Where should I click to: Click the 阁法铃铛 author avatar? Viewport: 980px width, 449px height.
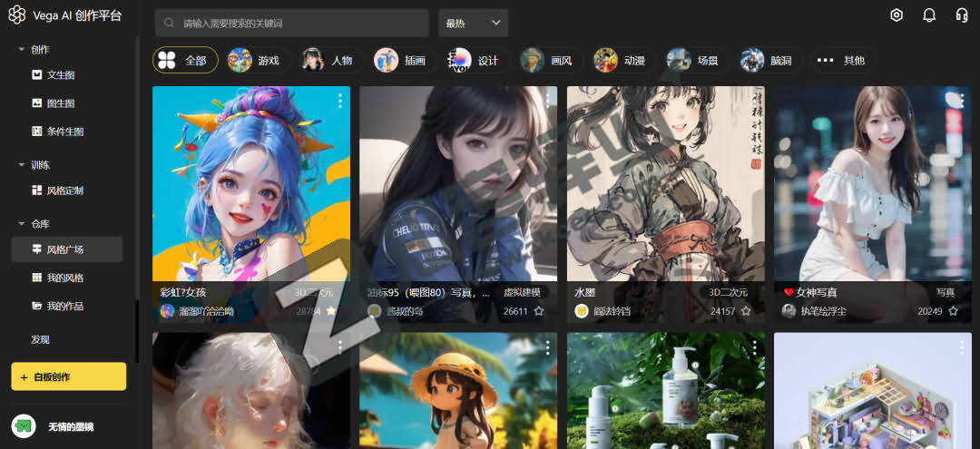click(582, 310)
